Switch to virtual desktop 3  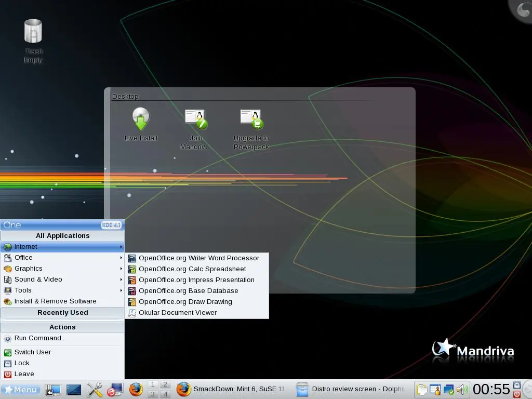point(153,394)
